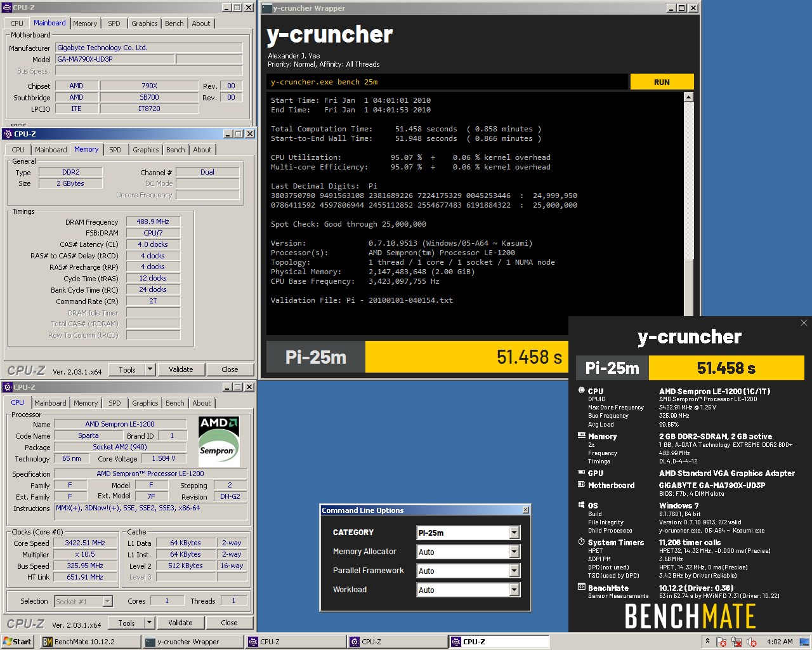This screenshot has width=812, height=650.
Task: Click the GPU card icon in BenchMate panel
Action: (581, 473)
